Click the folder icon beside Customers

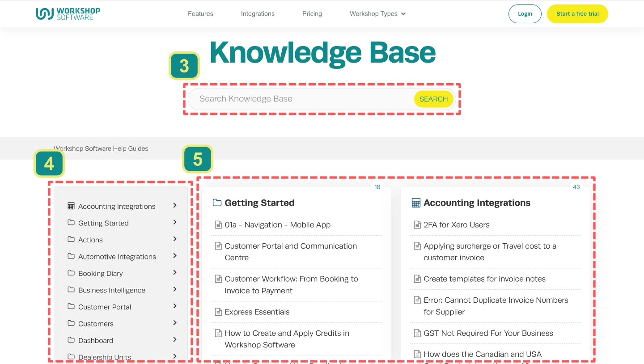(71, 323)
